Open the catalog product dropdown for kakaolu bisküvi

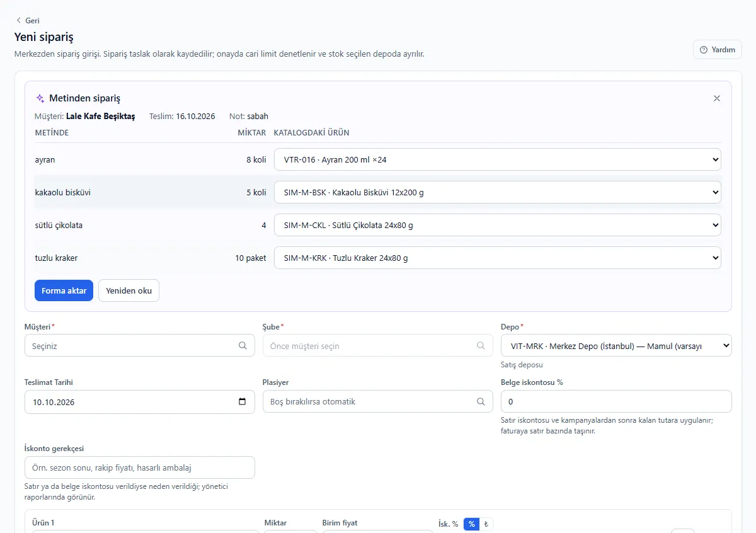point(498,192)
